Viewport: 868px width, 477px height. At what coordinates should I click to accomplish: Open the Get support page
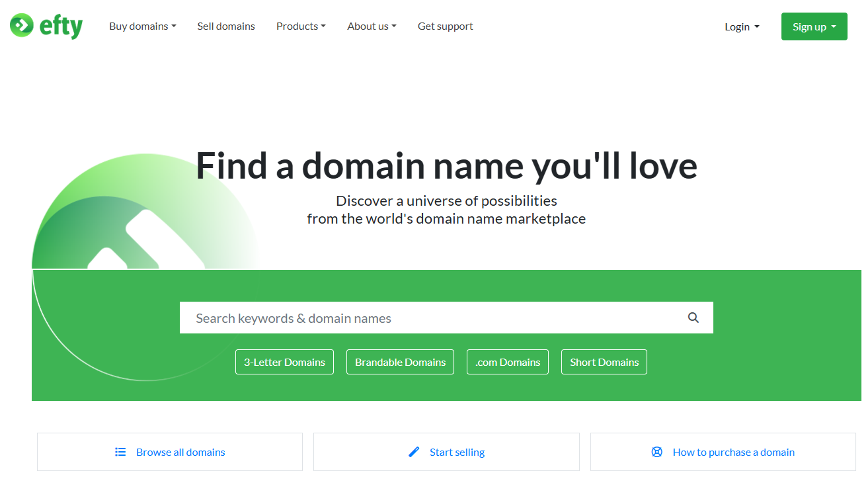pos(445,26)
